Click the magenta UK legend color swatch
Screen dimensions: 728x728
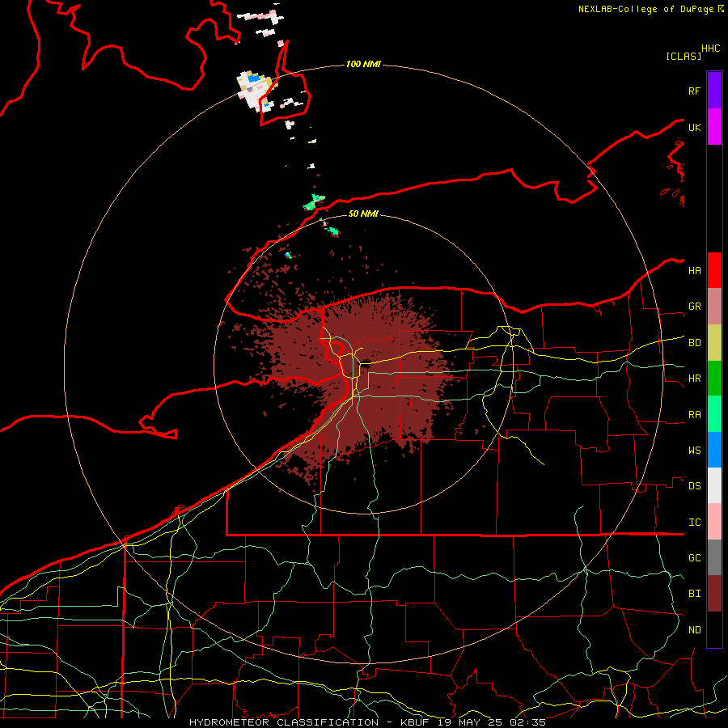(714, 127)
